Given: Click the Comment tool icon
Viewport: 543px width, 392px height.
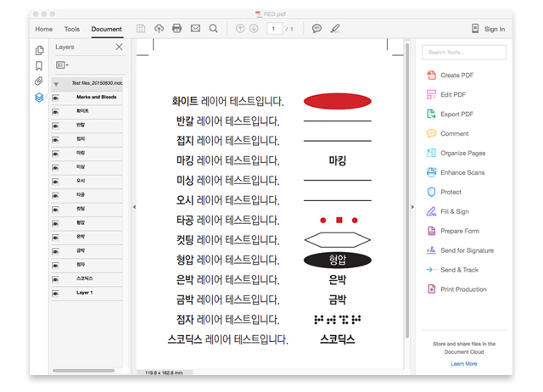Looking at the screenshot, I should [431, 133].
